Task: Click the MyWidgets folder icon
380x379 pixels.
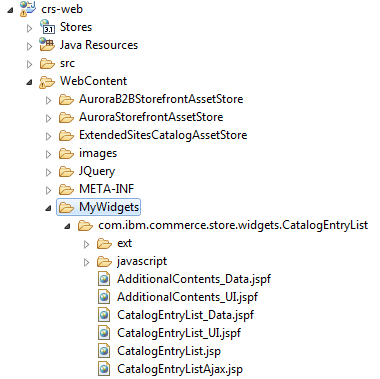Action: click(66, 207)
